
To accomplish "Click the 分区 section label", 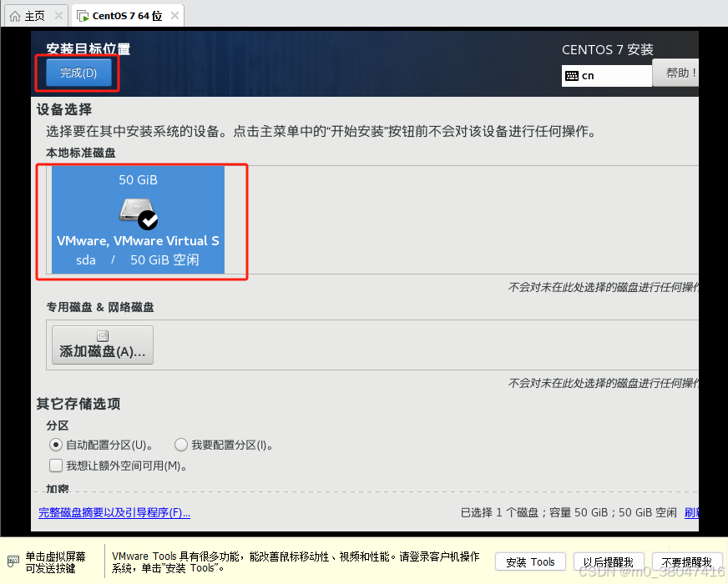I will point(58,425).
